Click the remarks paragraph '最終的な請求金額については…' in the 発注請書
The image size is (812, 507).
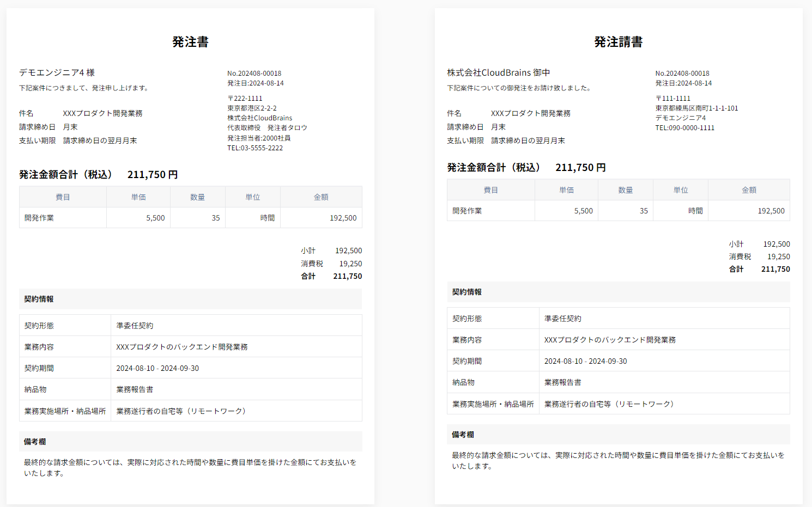coord(619,461)
